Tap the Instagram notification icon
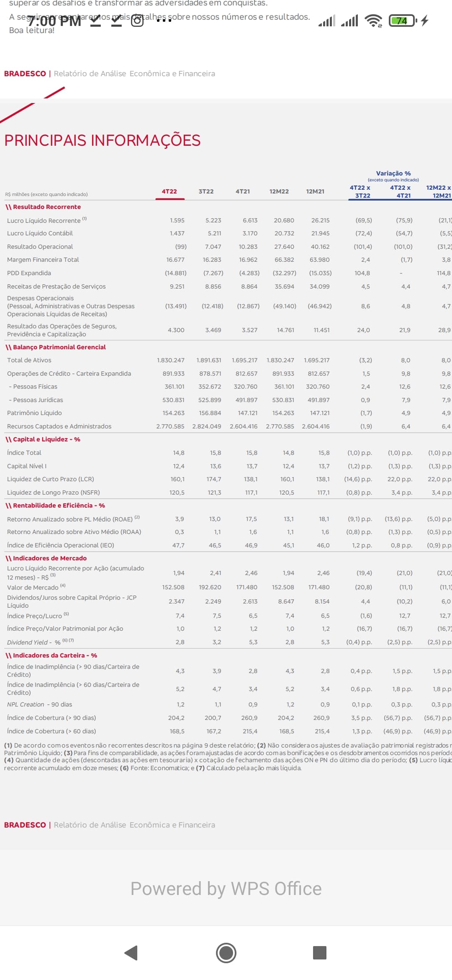The width and height of the screenshot is (452, 980). (137, 21)
